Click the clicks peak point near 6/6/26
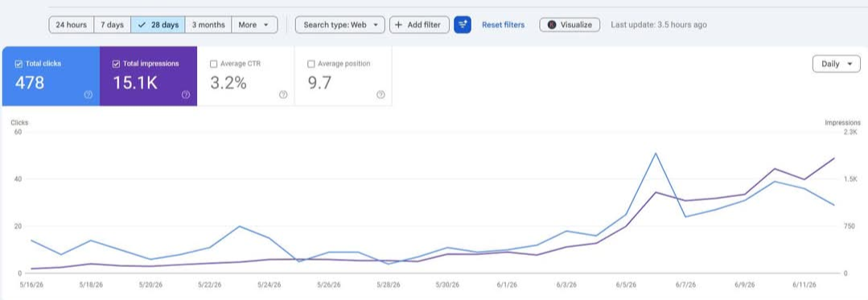Screen dimensions: 868x300 656,154
